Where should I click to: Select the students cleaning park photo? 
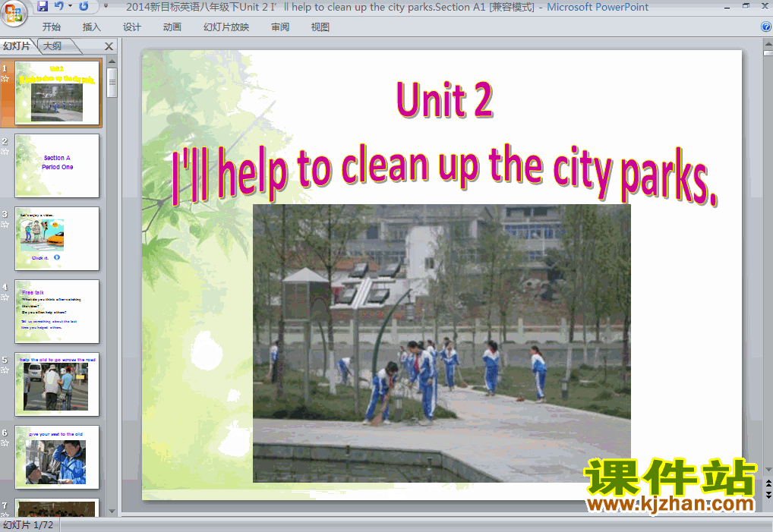point(442,343)
